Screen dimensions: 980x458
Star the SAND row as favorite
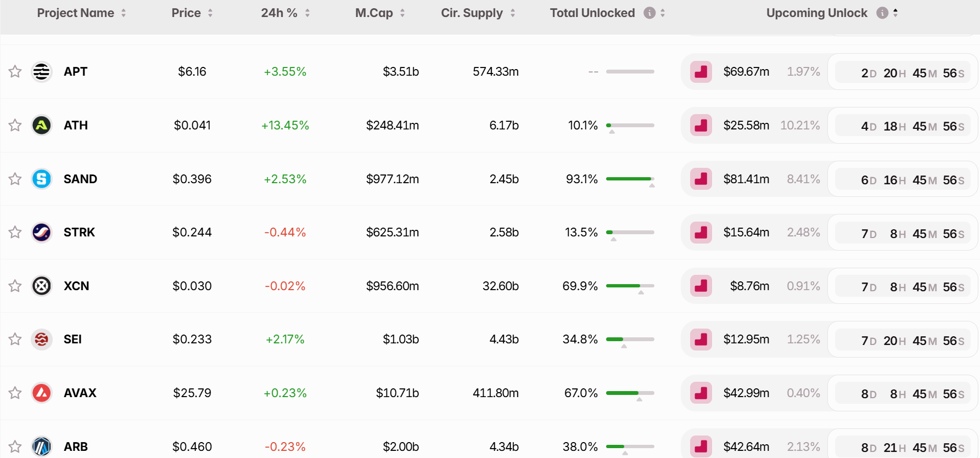coord(15,179)
